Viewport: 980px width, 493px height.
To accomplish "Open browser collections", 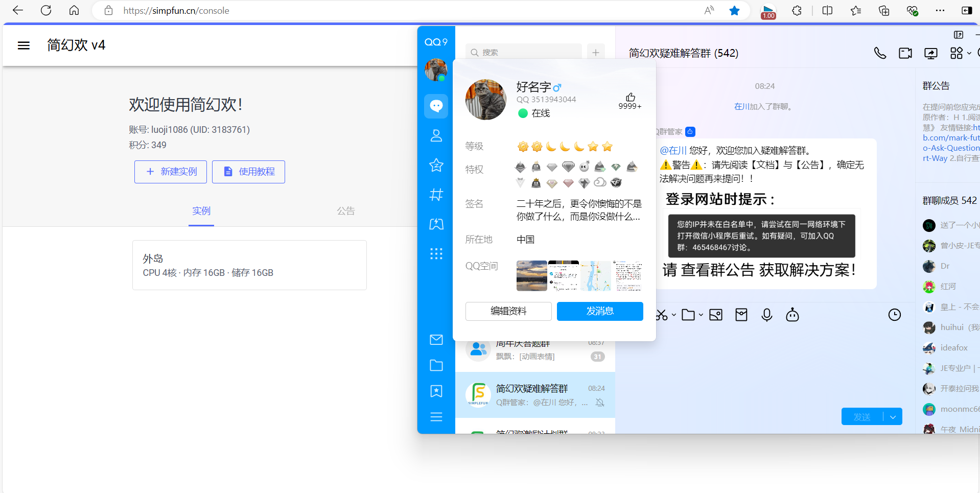I will click(x=884, y=10).
